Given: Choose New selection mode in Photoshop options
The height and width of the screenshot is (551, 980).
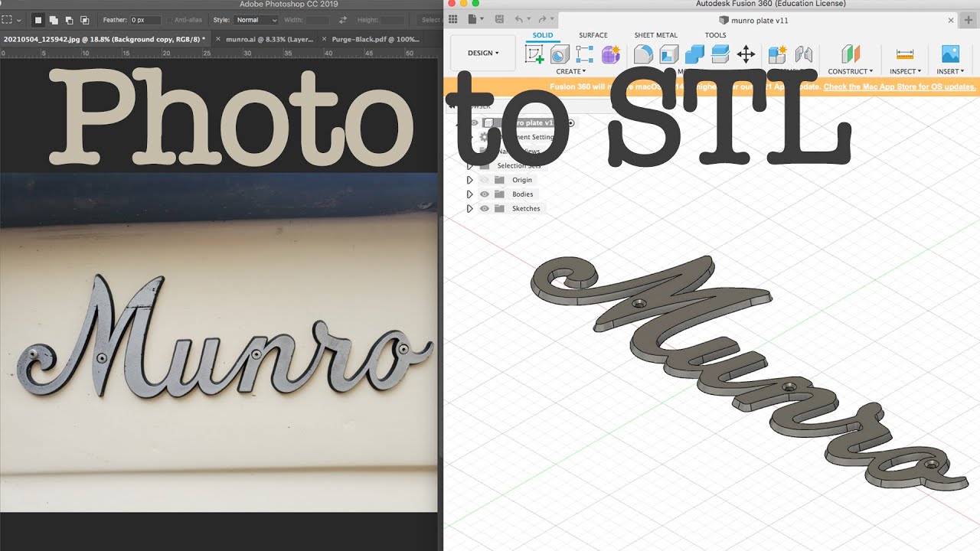Looking at the screenshot, I should click(x=39, y=19).
